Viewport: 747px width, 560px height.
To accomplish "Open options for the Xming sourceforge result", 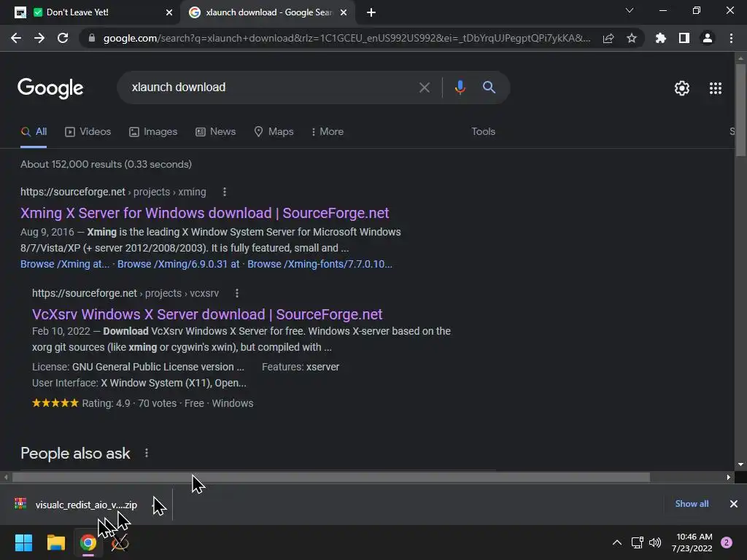I will 225,192.
